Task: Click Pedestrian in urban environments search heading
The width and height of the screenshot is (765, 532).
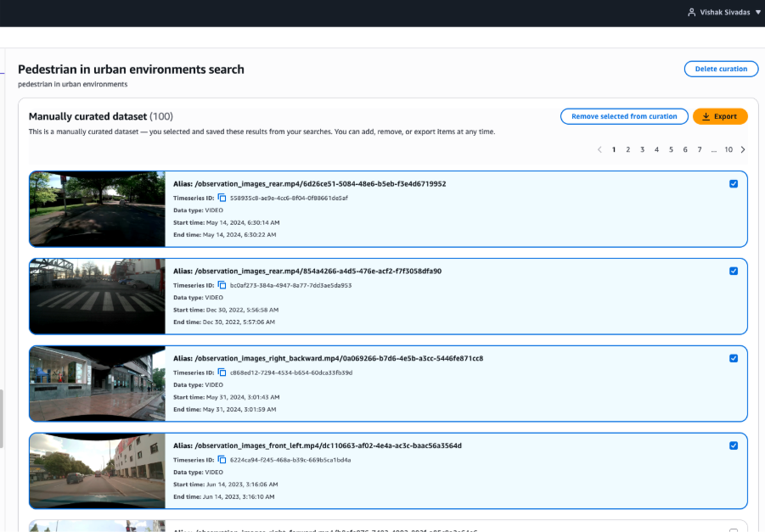Action: coord(131,70)
